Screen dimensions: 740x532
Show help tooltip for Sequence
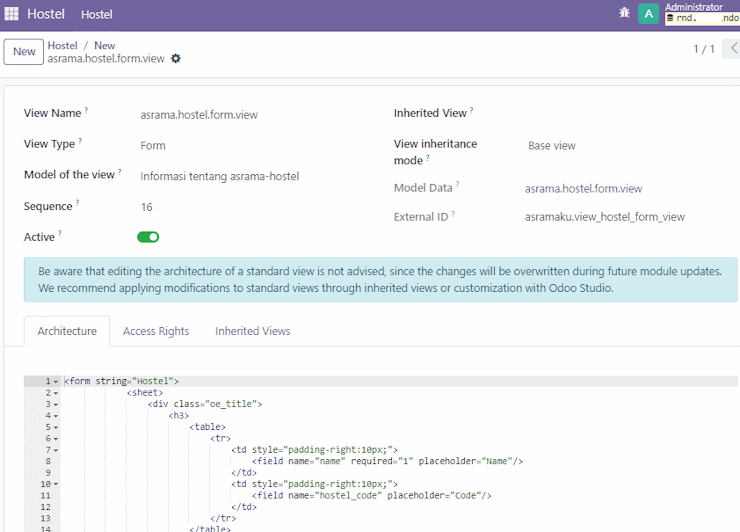tap(77, 203)
